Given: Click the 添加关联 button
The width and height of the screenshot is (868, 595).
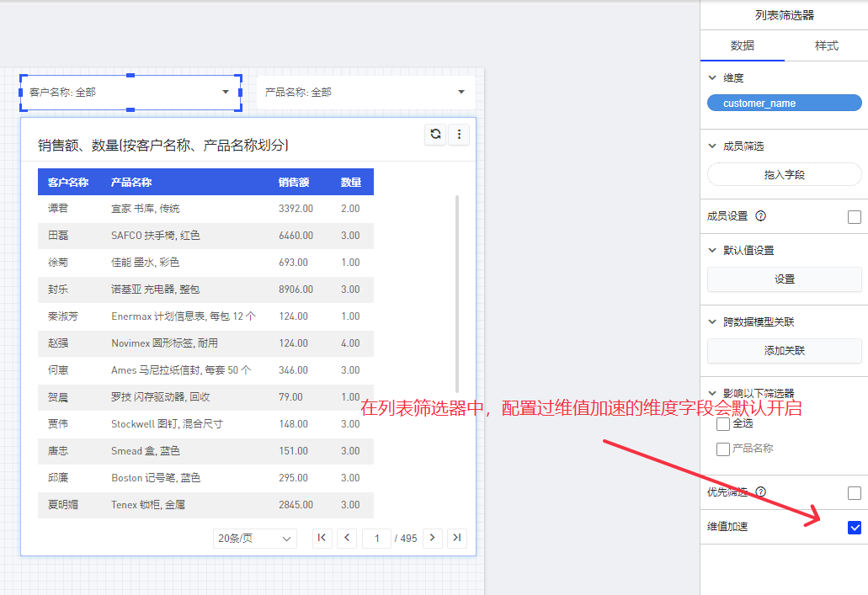Looking at the screenshot, I should (784, 351).
